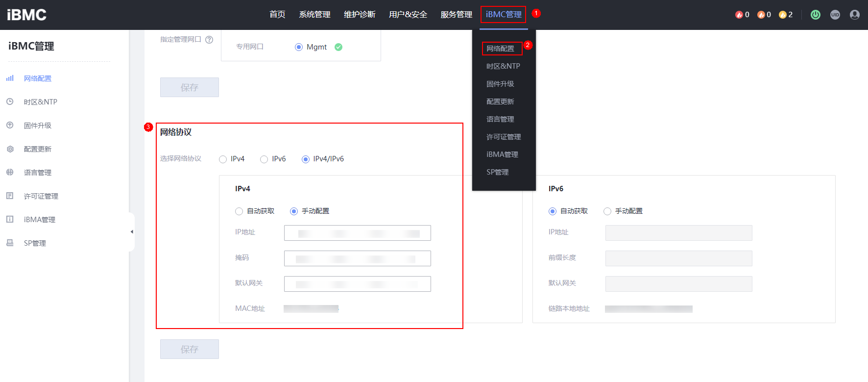868x382 pixels.
Task: Click the IPv4 默认网关 input field
Action: [x=358, y=284]
